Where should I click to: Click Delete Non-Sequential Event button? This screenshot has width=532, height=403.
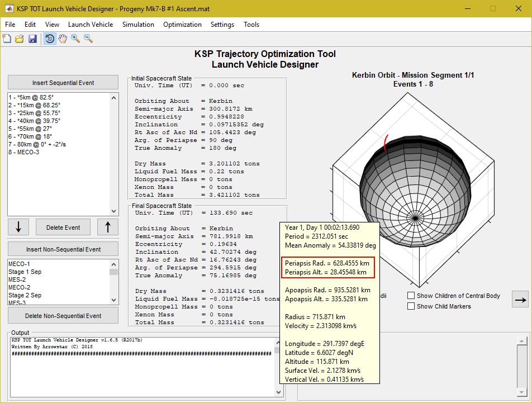tap(63, 315)
